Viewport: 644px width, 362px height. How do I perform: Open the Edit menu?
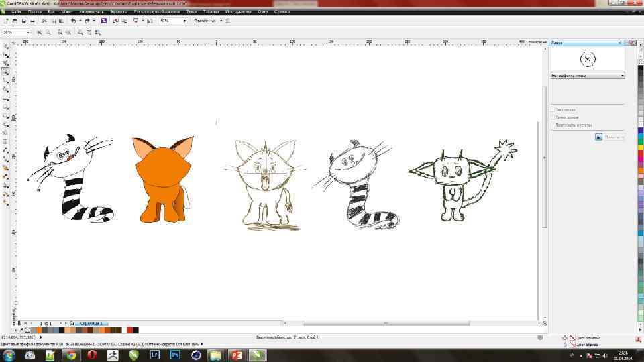tap(34, 12)
